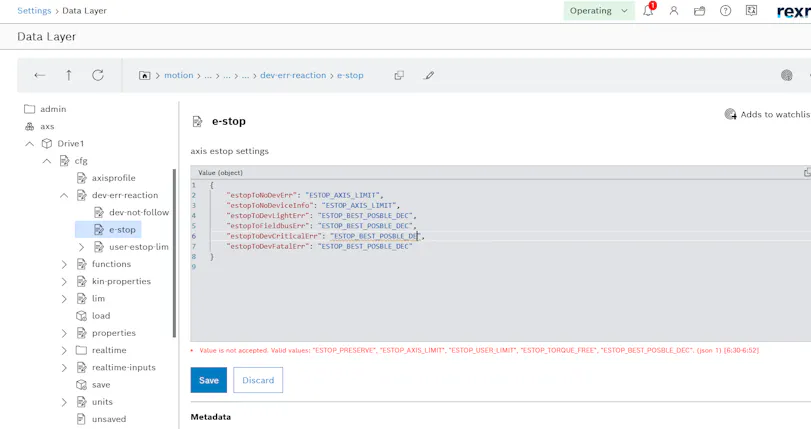
Task: Expand the realtime folder node
Action: [64, 350]
